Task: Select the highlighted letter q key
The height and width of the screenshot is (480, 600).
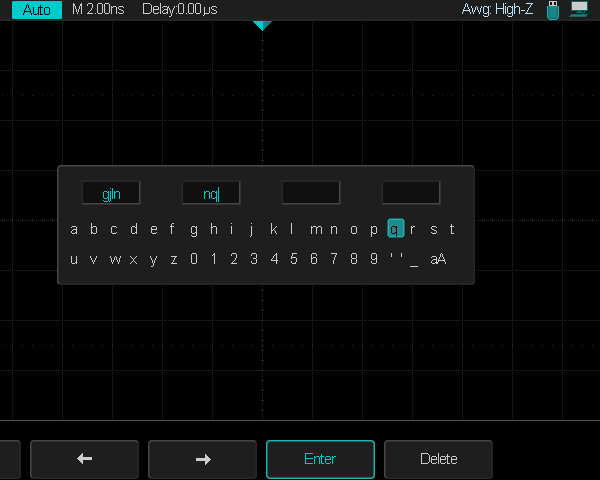Action: coord(395,229)
